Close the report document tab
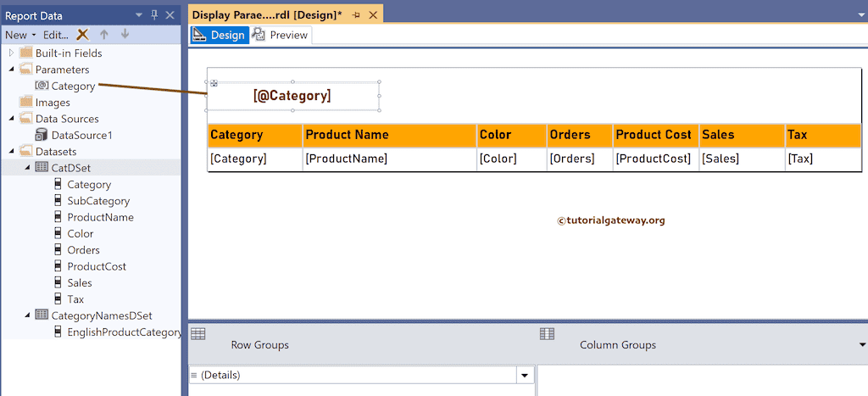Screen dimensions: 868x396 coord(373,15)
